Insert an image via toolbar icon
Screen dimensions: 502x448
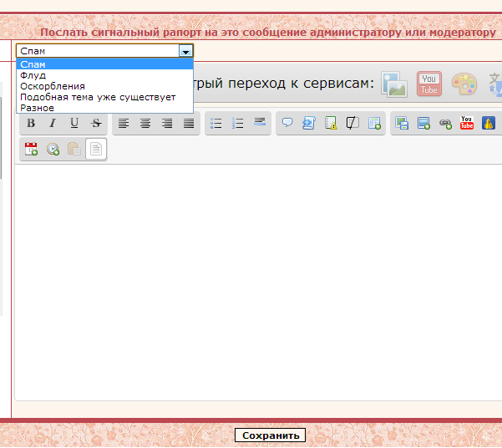click(423, 123)
